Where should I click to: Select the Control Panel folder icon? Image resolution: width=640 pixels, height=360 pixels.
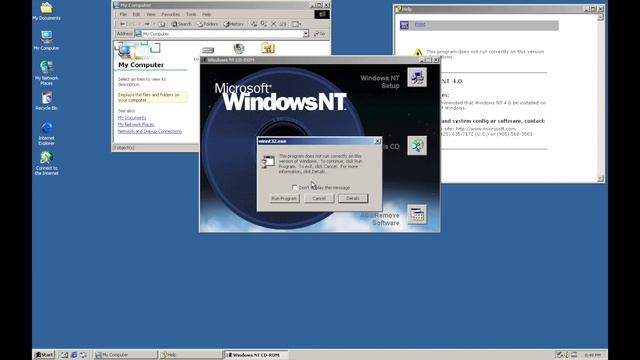[268, 48]
